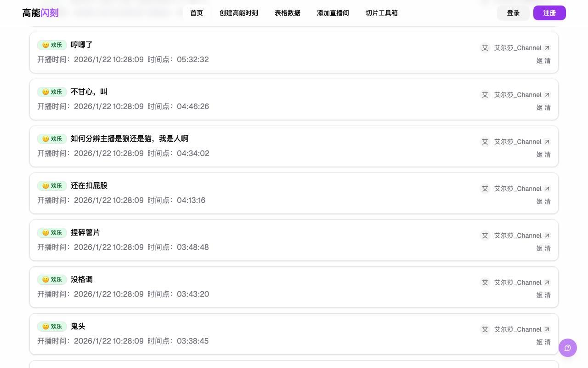Go to the 首页 tab
This screenshot has width=588, height=368.
click(x=197, y=13)
